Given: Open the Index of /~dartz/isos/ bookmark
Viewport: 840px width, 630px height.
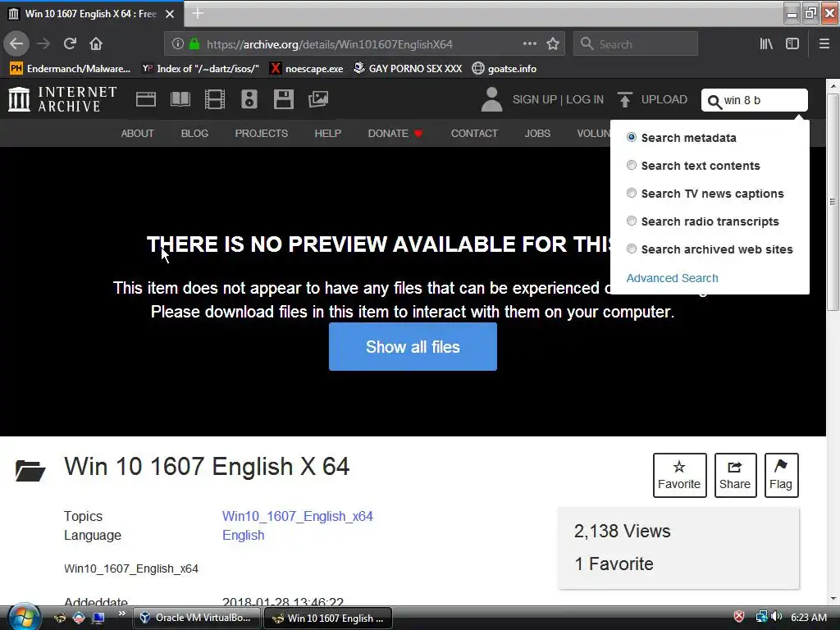Looking at the screenshot, I should [x=200, y=69].
